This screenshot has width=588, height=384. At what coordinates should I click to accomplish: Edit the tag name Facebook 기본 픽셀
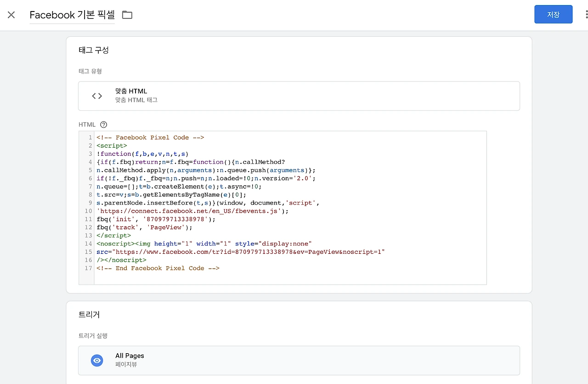[x=72, y=15]
